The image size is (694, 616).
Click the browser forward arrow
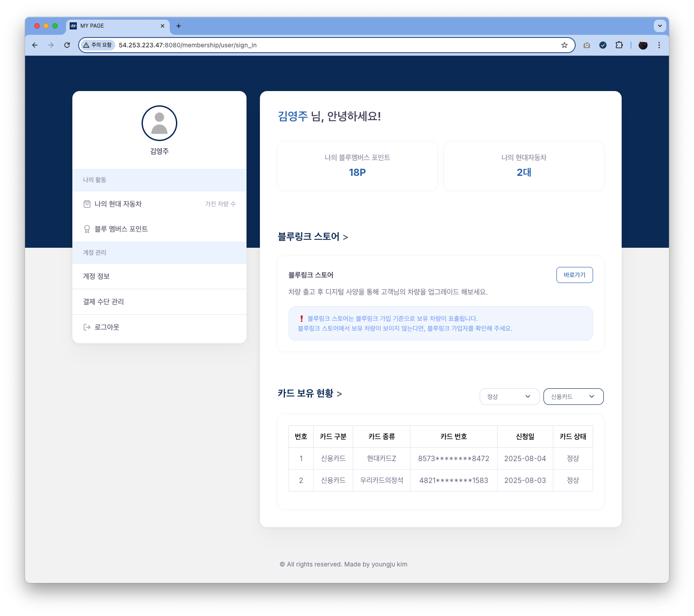51,45
